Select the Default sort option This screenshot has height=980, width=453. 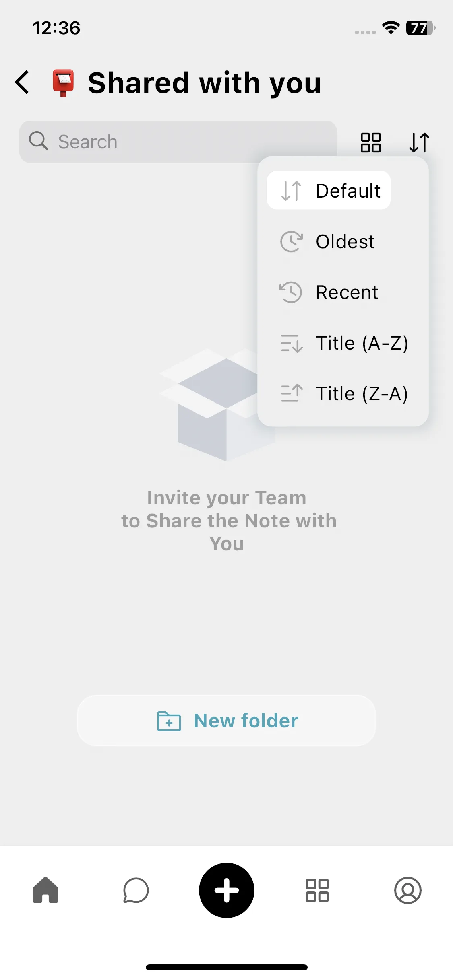coord(329,190)
